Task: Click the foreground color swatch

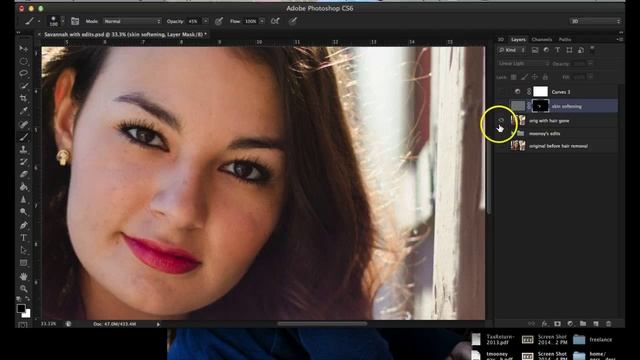Action: click(x=21, y=309)
